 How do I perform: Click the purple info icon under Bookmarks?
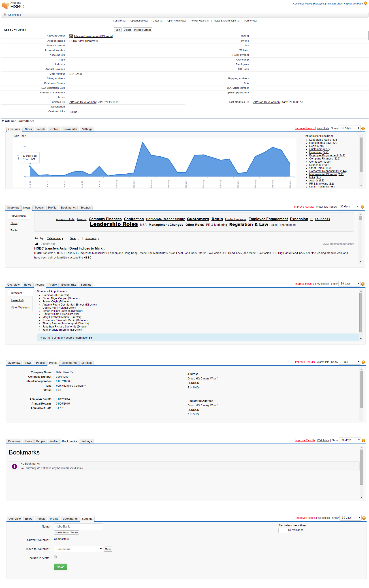click(14, 466)
